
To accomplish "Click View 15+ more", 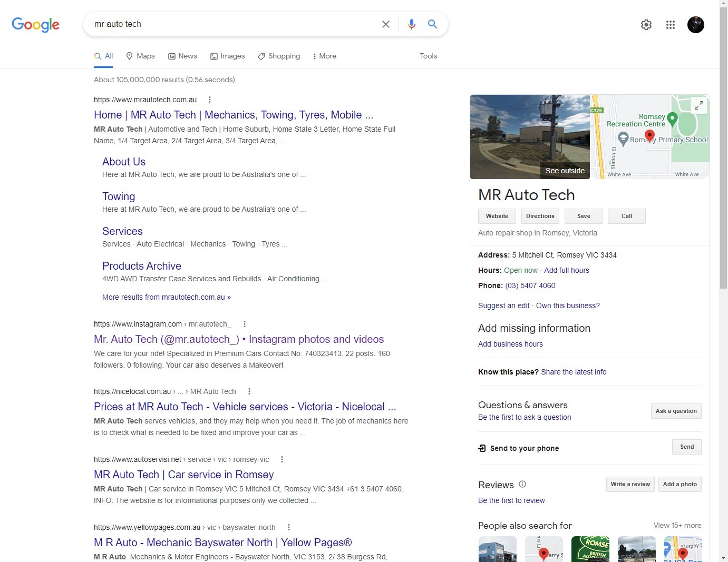I will [x=677, y=525].
